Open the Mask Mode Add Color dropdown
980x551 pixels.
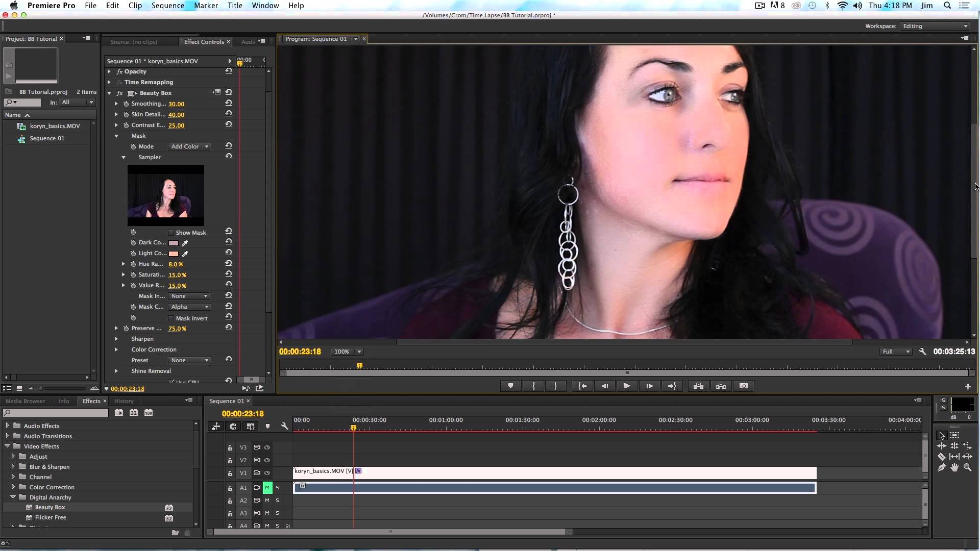click(189, 146)
